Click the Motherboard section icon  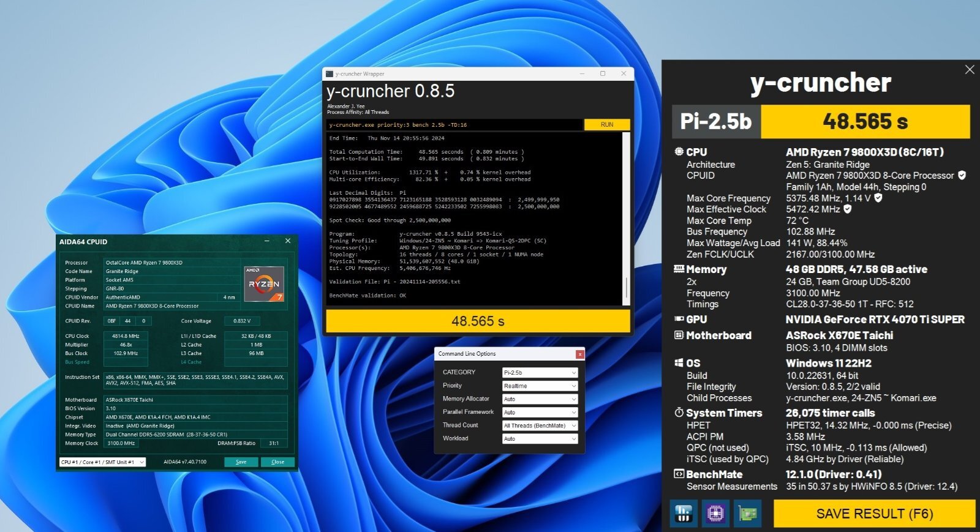click(679, 335)
